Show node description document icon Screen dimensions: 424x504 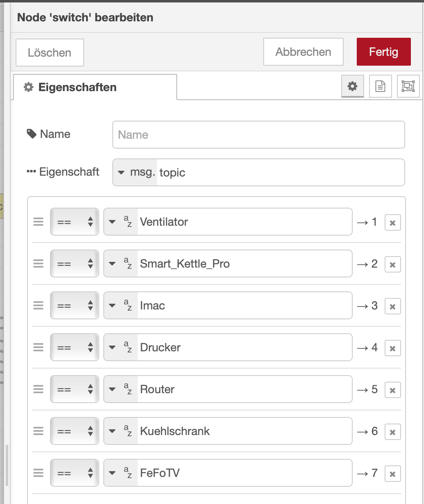pos(381,86)
